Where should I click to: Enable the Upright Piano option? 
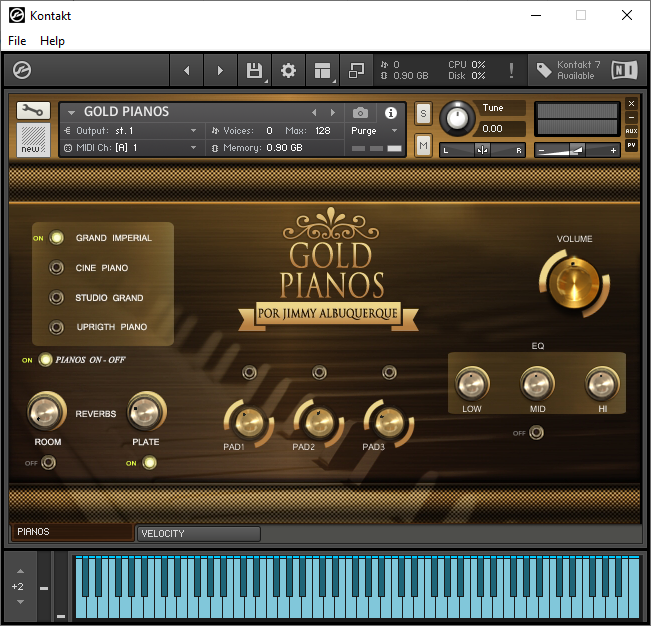(56, 327)
